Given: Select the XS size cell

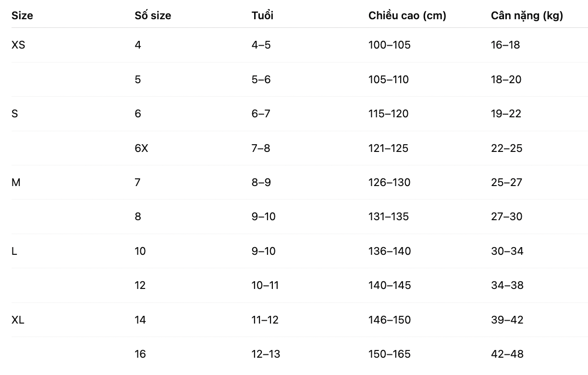Looking at the screenshot, I should [18, 45].
